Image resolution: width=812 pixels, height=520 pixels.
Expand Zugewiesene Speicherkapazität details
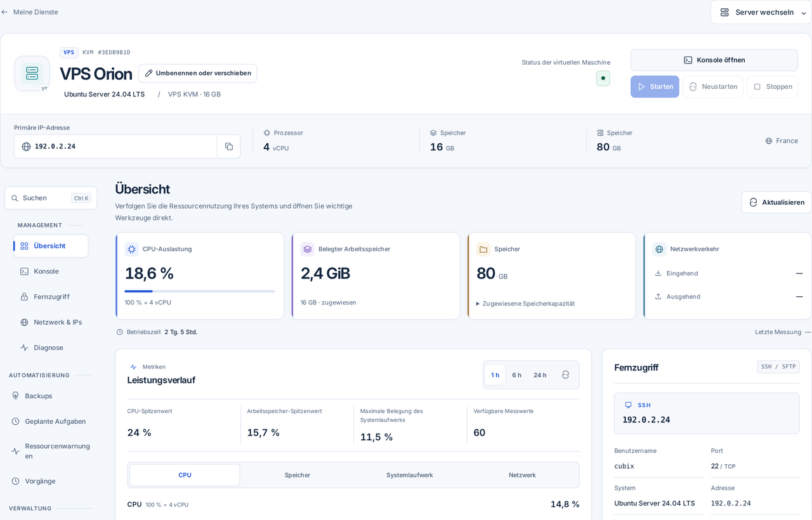coord(525,304)
